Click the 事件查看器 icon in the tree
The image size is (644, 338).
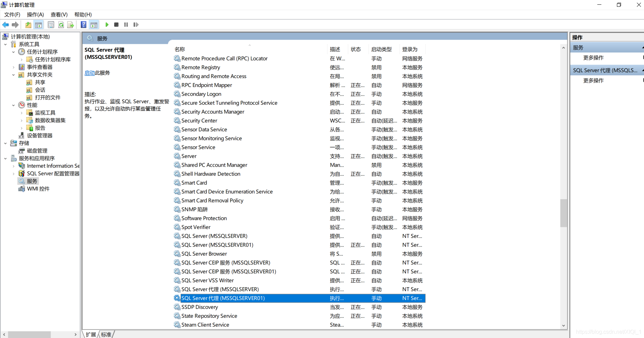(x=22, y=67)
